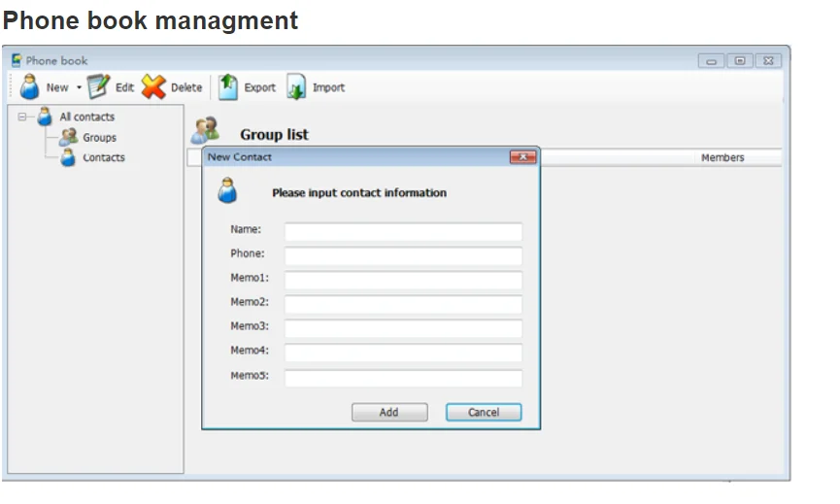
Task: Click the red X Delete icon
Action: point(153,86)
